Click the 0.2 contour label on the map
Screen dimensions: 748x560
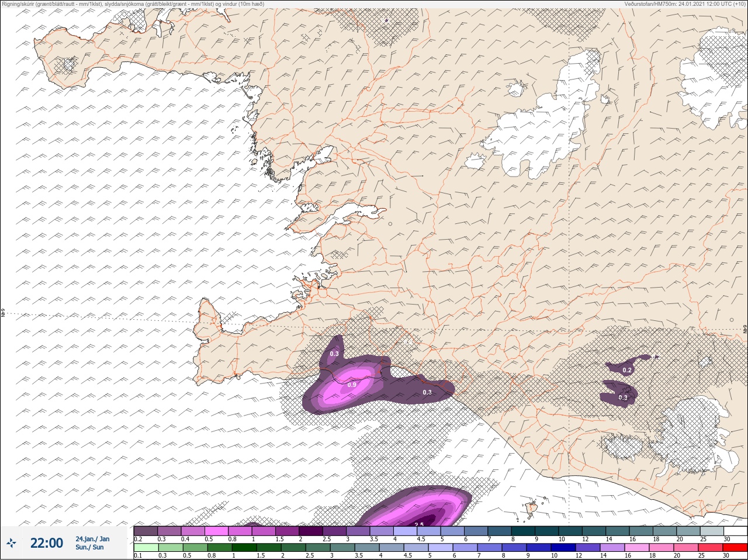(627, 370)
